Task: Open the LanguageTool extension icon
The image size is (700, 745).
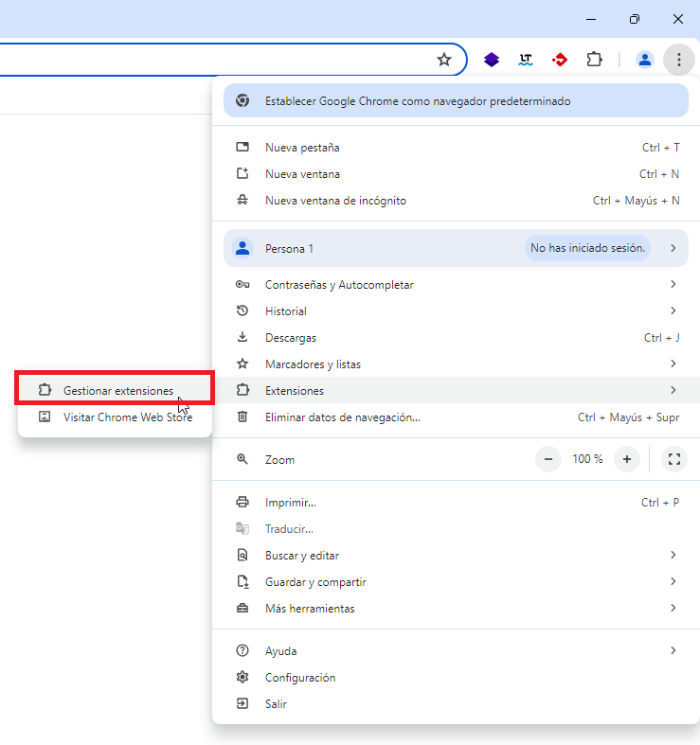Action: [526, 60]
